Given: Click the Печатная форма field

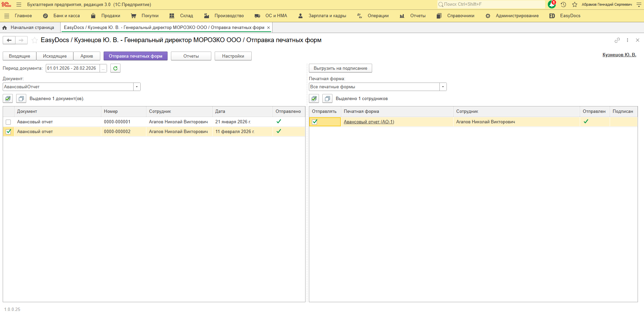Looking at the screenshot, I should point(374,87).
